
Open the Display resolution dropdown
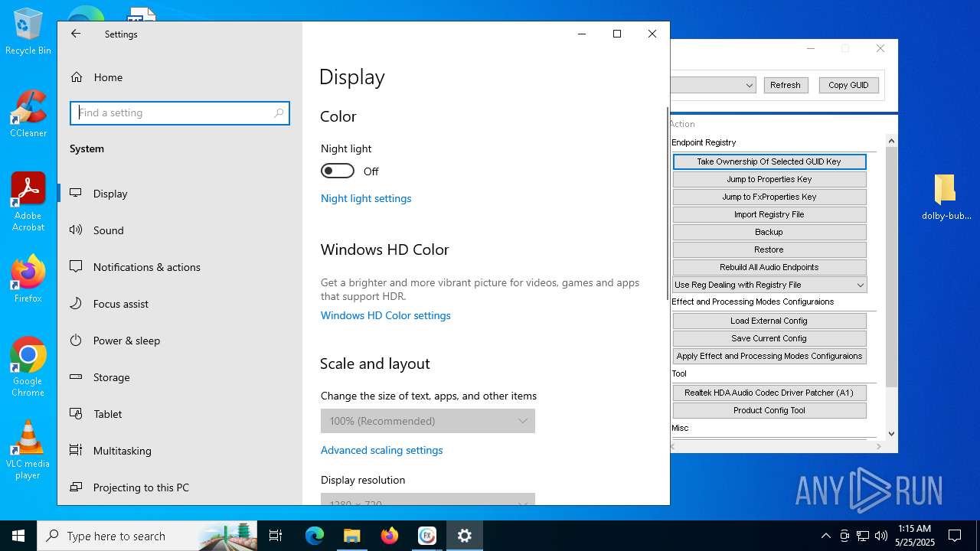428,499
